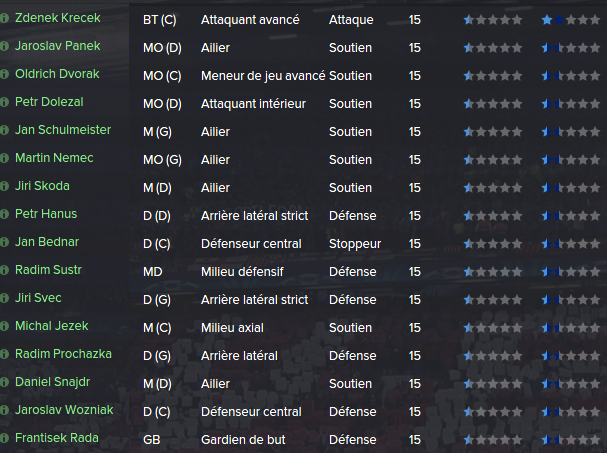
Task: Open info icon next to Jaroslav Panek
Action: coord(4,46)
